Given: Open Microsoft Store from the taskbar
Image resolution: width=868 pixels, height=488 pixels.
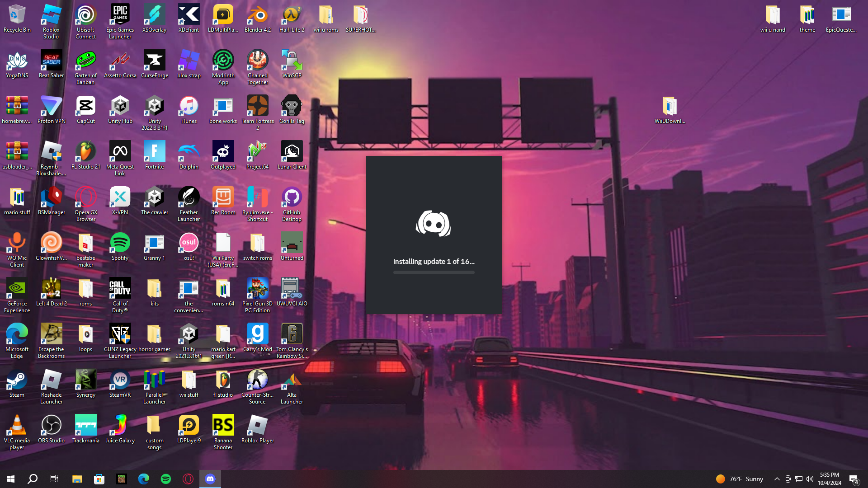Looking at the screenshot, I should tap(99, 479).
